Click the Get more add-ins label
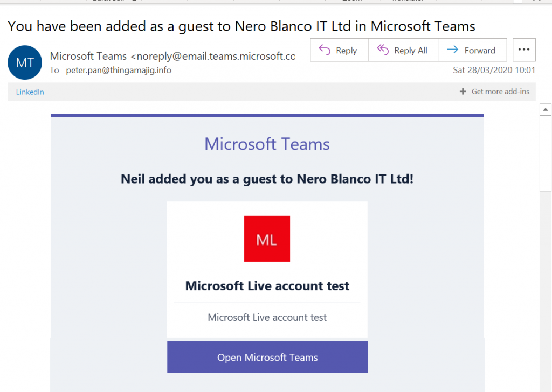 coord(500,92)
